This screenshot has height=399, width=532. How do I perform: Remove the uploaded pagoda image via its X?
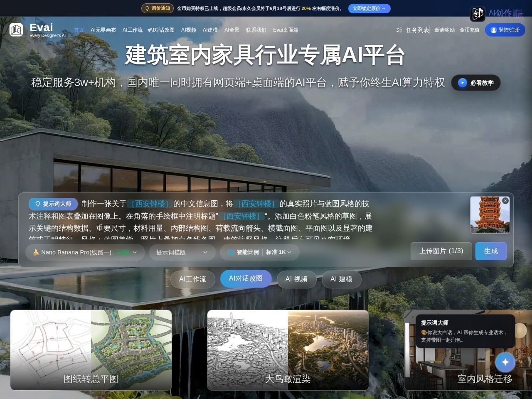click(x=505, y=201)
